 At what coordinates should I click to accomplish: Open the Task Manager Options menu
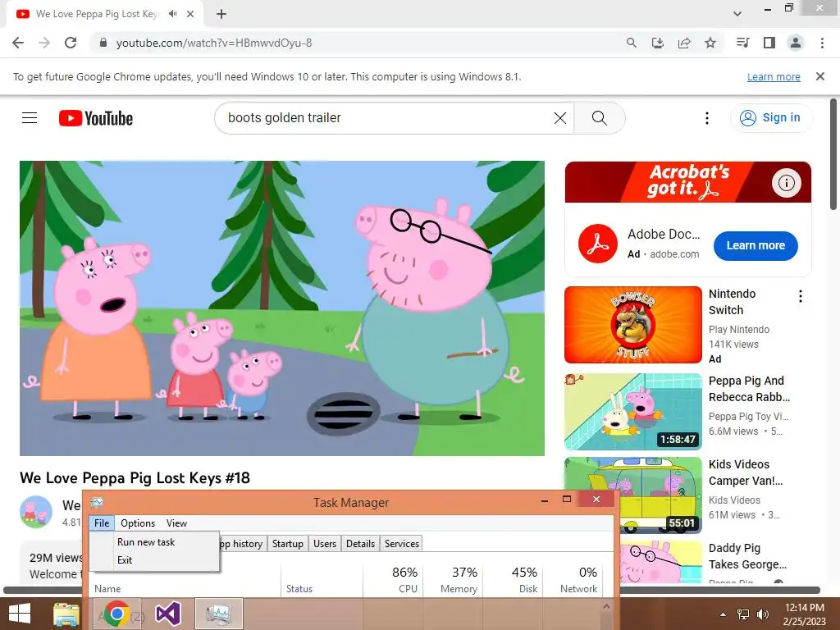pyautogui.click(x=138, y=523)
